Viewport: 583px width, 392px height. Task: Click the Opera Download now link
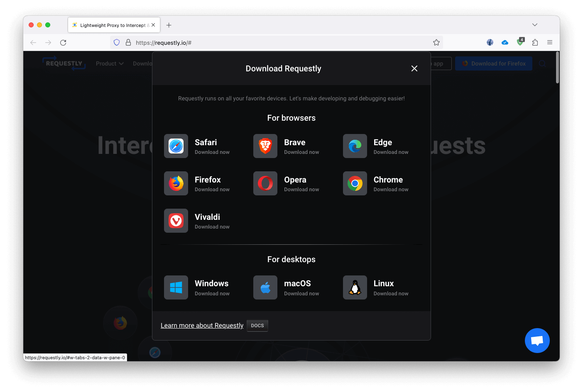tap(301, 190)
